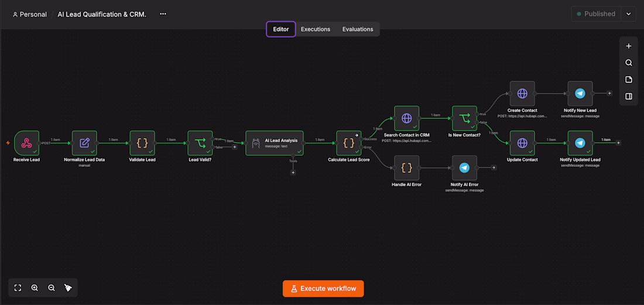Open the Personal project breadcrumb
Viewport: 644px width, 305px height.
click(30, 15)
